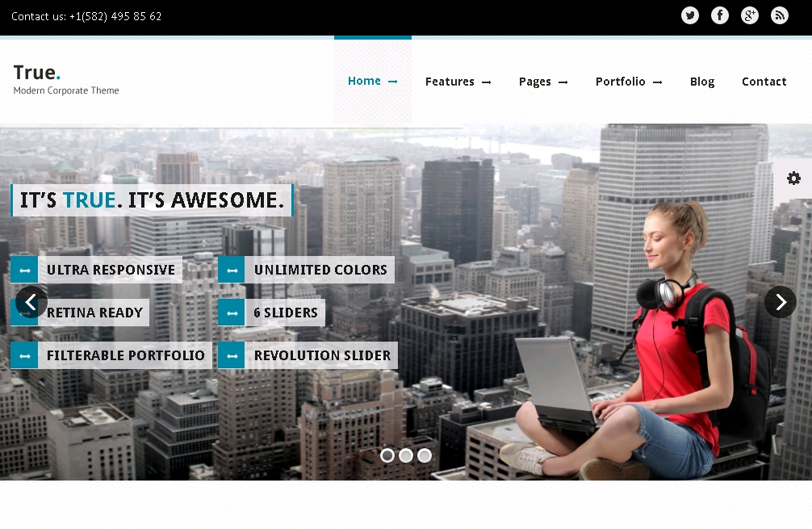Expand the Features dropdown menu
The height and width of the screenshot is (529, 812).
tap(458, 82)
